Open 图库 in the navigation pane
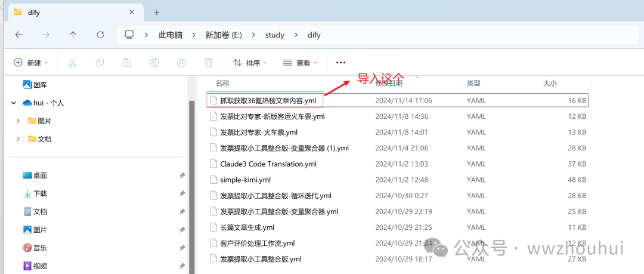644x274 pixels. click(x=35, y=85)
